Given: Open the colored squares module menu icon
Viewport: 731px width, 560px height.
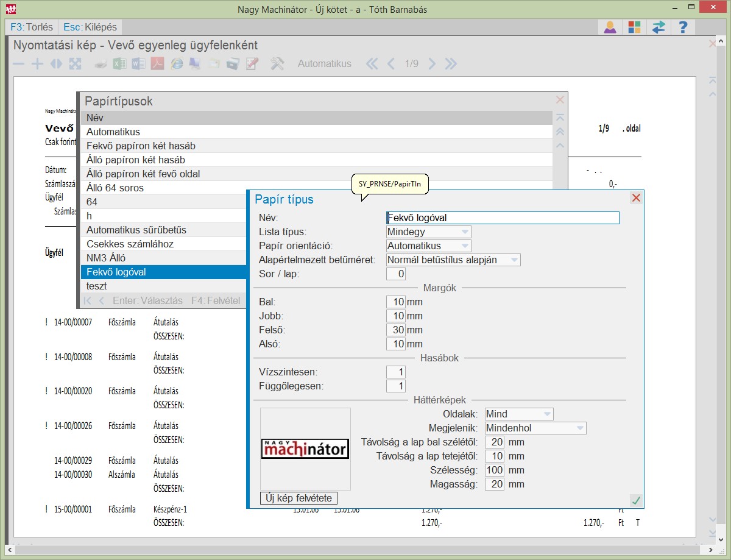Looking at the screenshot, I should pyautogui.click(x=634, y=27).
